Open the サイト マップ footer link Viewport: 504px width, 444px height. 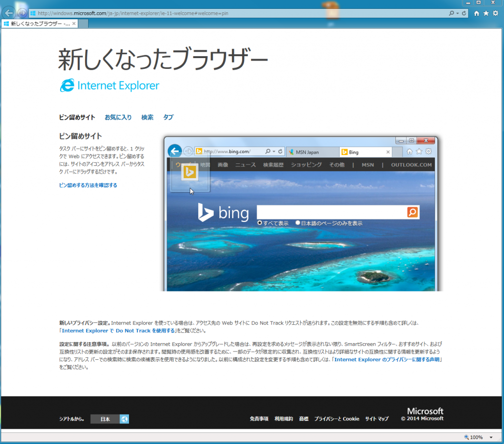377,418
